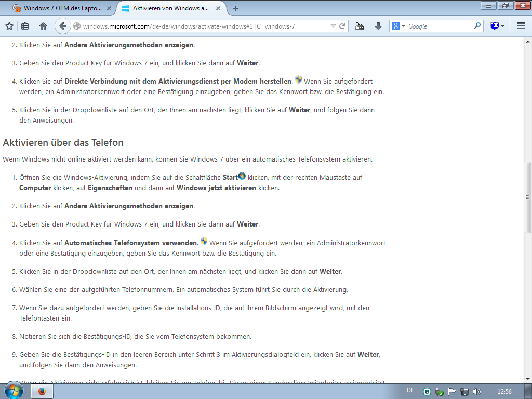Click shield icon after 'Modem herstellen'

pyautogui.click(x=298, y=79)
